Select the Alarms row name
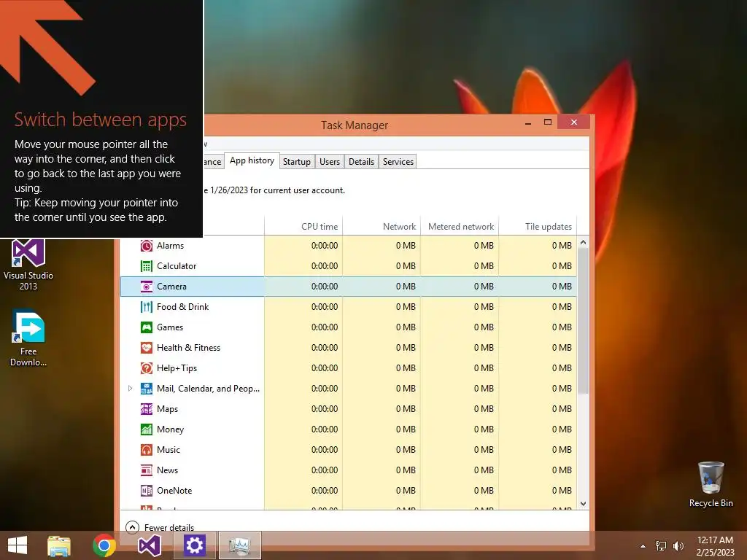The height and width of the screenshot is (560, 747). (170, 246)
